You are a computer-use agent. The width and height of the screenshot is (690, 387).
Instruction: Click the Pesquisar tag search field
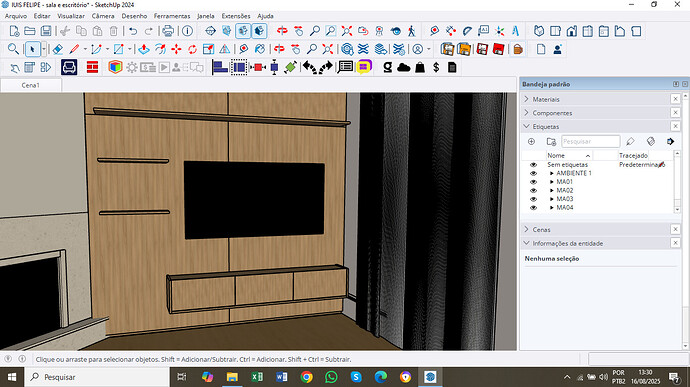pos(591,141)
